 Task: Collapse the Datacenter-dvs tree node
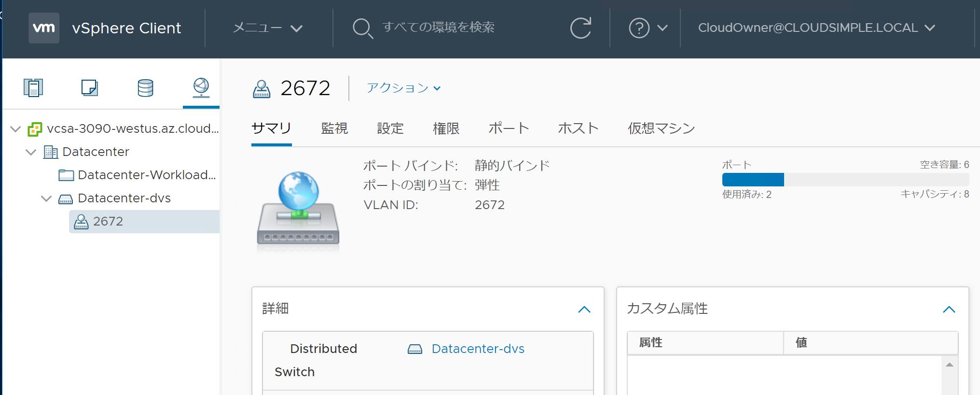point(46,198)
